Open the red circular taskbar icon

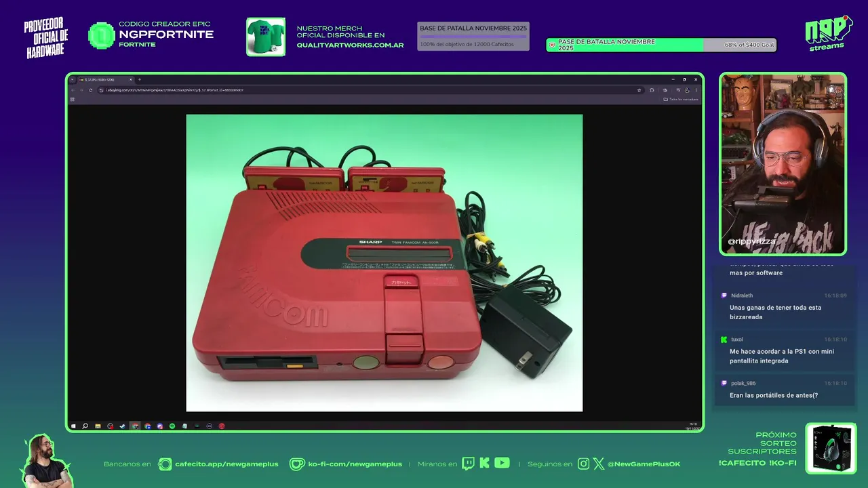click(222, 426)
